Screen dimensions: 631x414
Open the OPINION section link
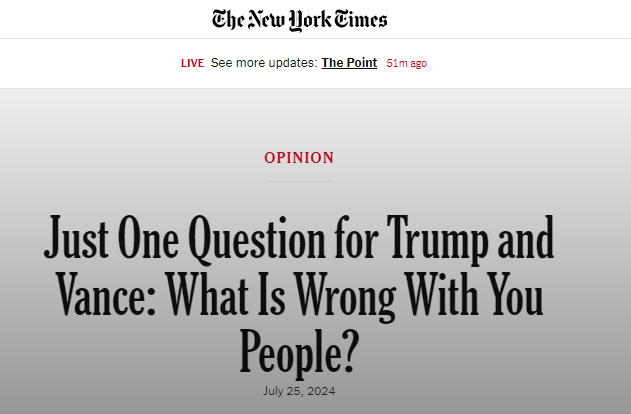[x=299, y=158]
